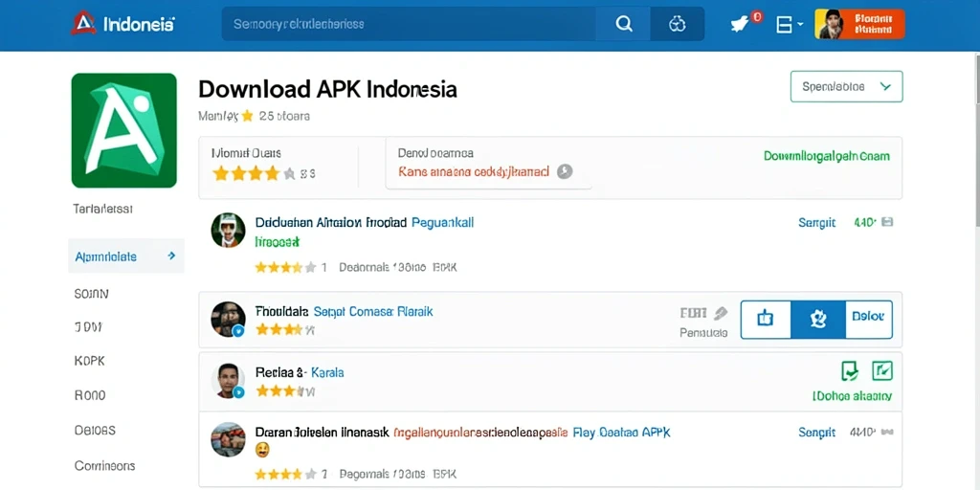Click the Download APK Indonesia title
980x490 pixels.
click(327, 89)
